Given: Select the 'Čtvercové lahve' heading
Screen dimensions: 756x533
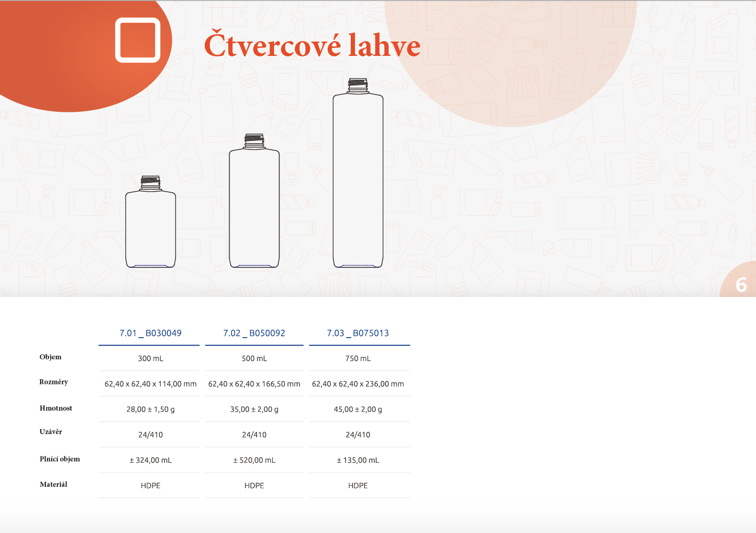Looking at the screenshot, I should click(x=312, y=43).
